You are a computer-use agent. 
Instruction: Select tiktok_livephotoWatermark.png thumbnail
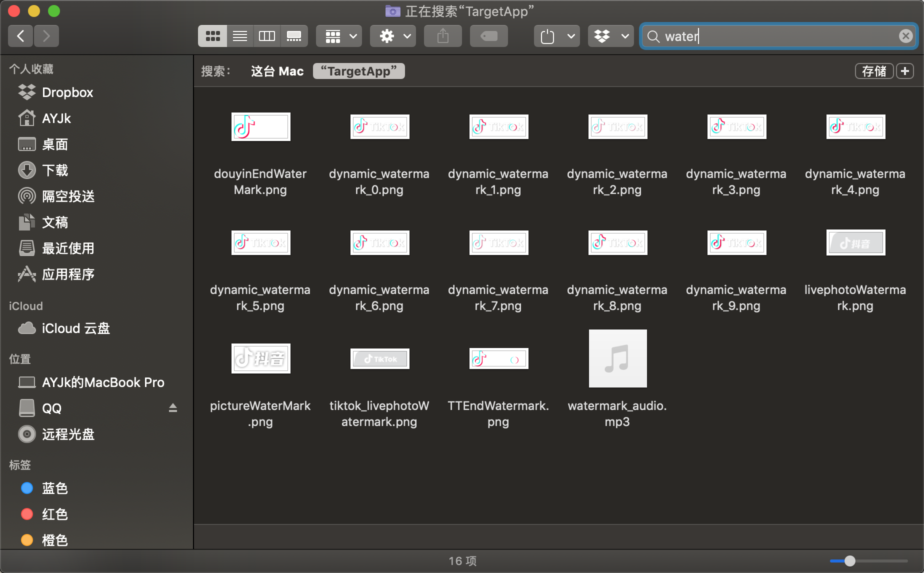tap(379, 358)
